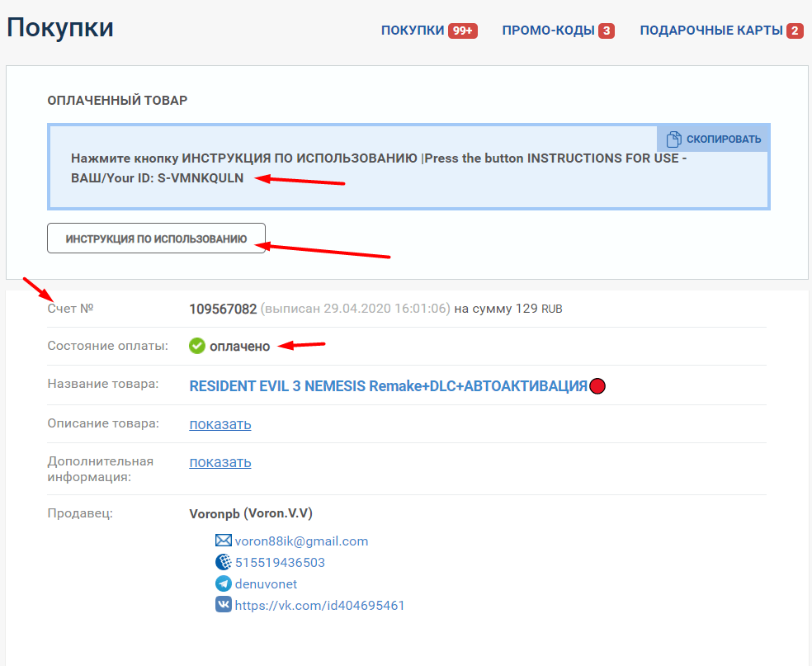812x666 pixels.
Task: Open RESIDENT EVIL 3 NEMESIS product link
Action: (x=388, y=386)
